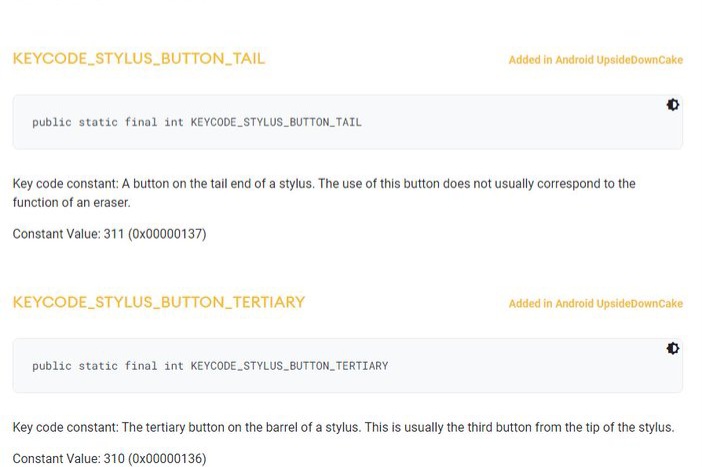The height and width of the screenshot is (467, 702).
Task: Click the hex value 0x00000136
Action: 168,458
